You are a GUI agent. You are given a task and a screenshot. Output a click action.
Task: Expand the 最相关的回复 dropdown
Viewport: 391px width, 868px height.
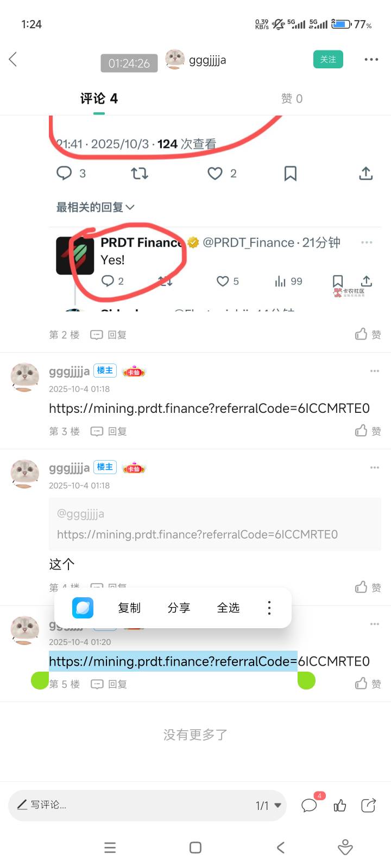pos(95,207)
